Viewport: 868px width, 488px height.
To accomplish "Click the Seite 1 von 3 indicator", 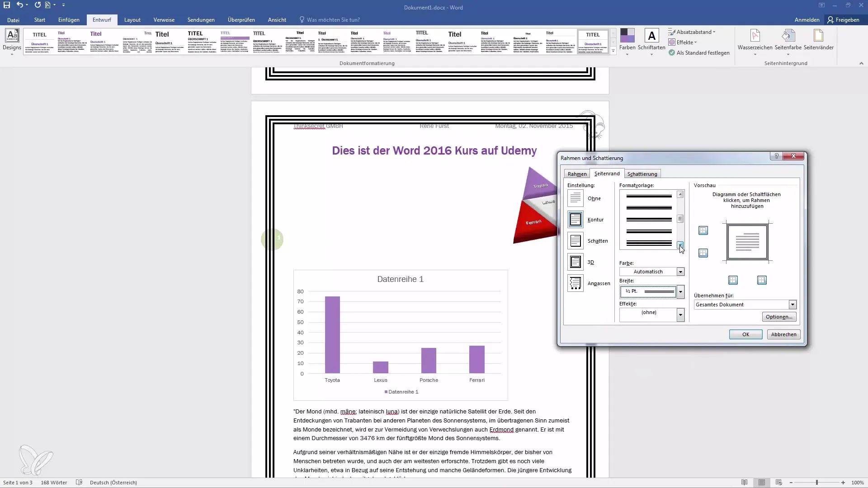I will (18, 483).
